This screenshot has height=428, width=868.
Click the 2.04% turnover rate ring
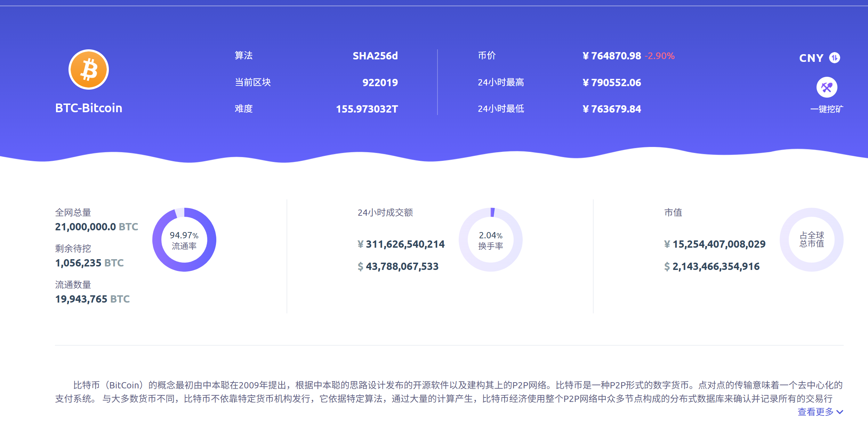point(490,240)
